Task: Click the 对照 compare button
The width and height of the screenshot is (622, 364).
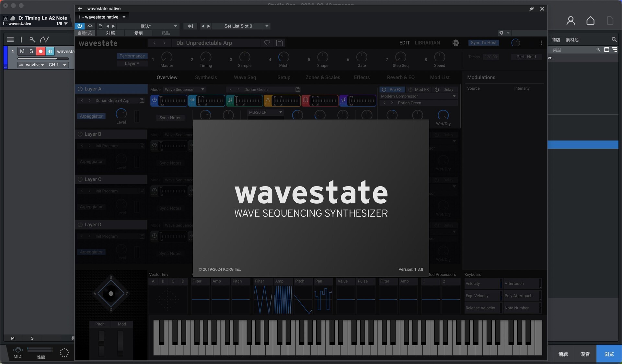Action: point(110,33)
